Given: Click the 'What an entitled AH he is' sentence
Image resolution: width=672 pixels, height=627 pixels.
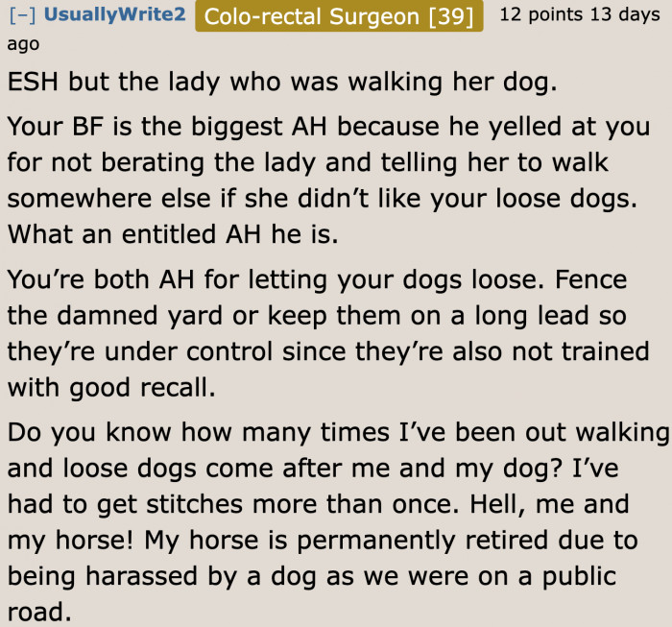Looking at the screenshot, I should pos(173,235).
